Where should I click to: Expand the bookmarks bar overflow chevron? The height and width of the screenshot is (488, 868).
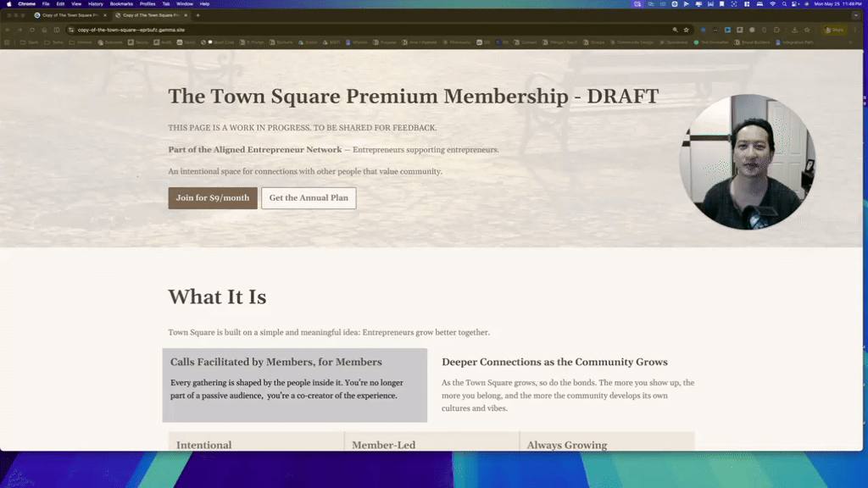851,42
